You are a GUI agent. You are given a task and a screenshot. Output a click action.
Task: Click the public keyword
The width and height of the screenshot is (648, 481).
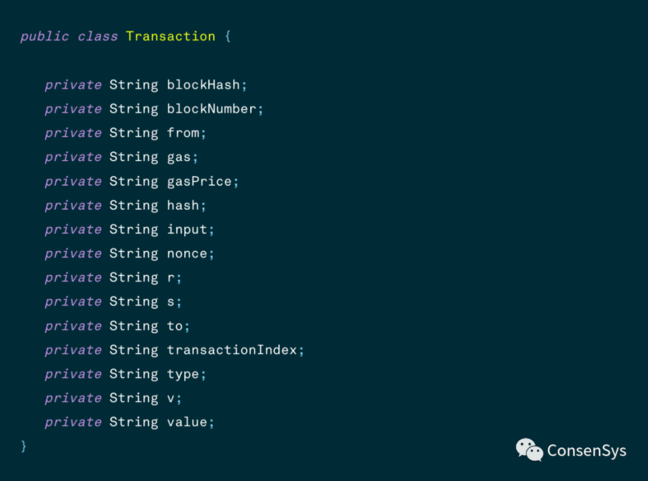point(44,36)
